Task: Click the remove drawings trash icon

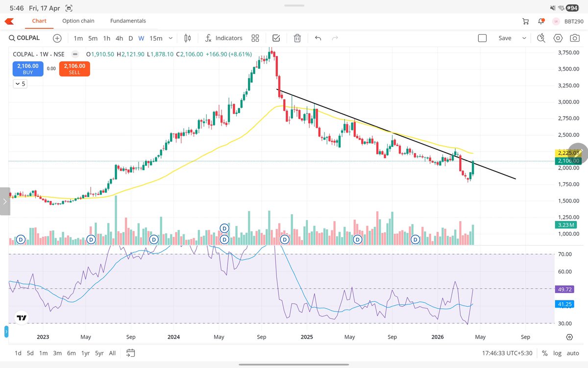Action: (297, 38)
